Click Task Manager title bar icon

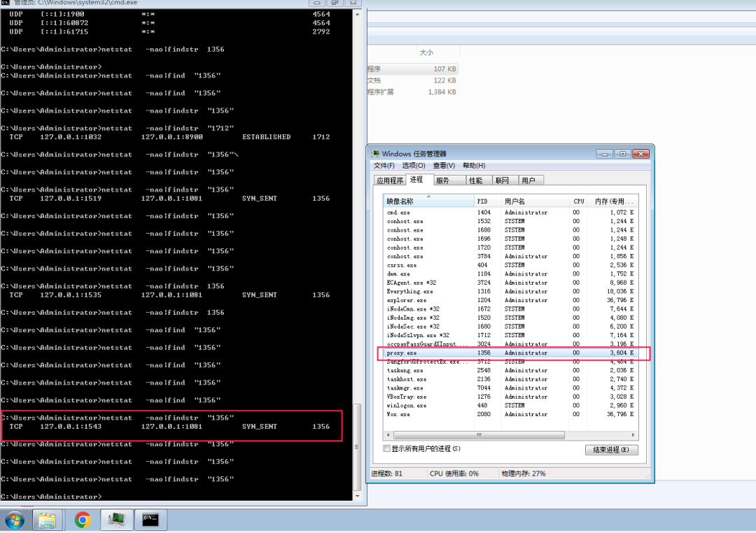pyautogui.click(x=375, y=154)
